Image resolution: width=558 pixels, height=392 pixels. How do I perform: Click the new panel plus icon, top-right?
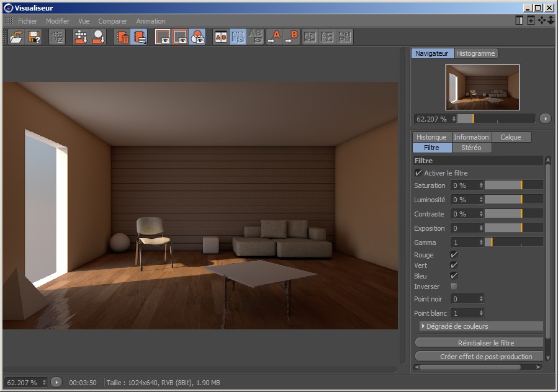pos(531,20)
